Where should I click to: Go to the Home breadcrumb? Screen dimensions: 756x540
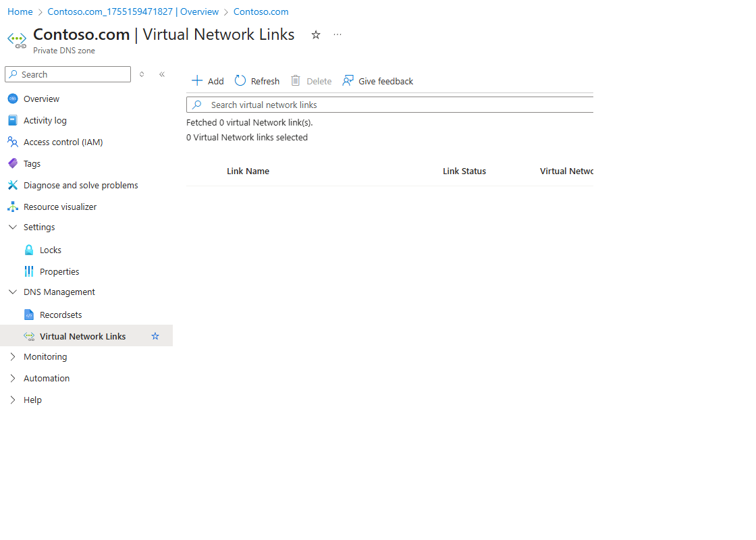coord(20,11)
